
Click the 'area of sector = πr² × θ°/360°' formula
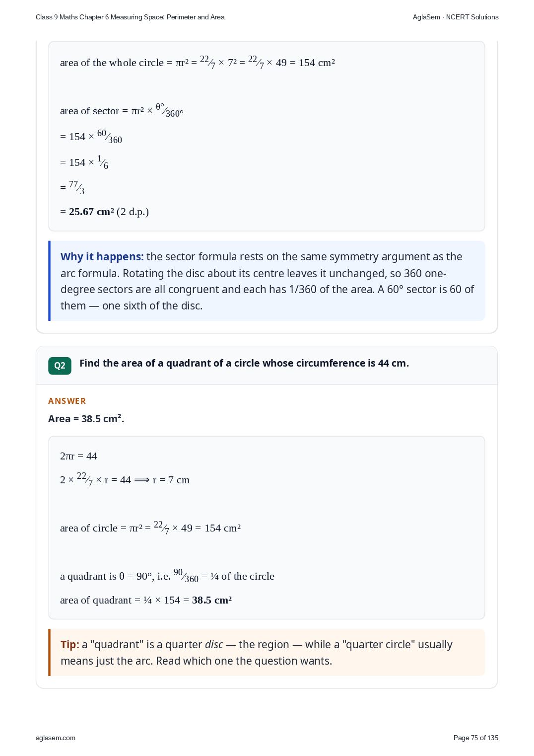(x=122, y=111)
